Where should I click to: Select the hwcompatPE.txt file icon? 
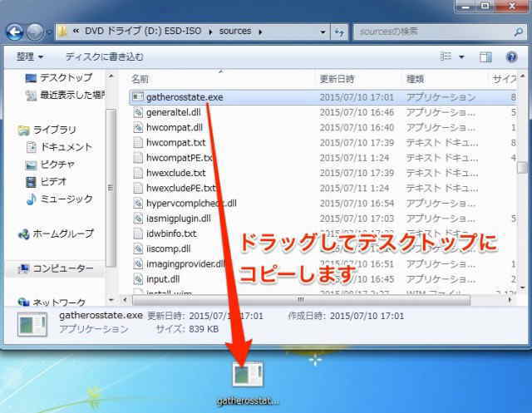(x=138, y=158)
